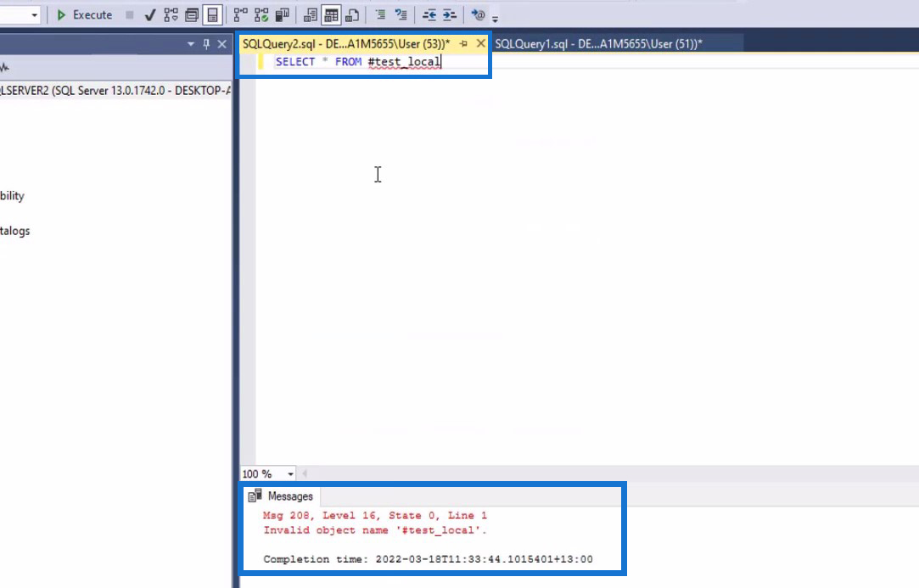Switch output to Results to File
Viewport: 919px width, 588px height.
click(x=352, y=14)
